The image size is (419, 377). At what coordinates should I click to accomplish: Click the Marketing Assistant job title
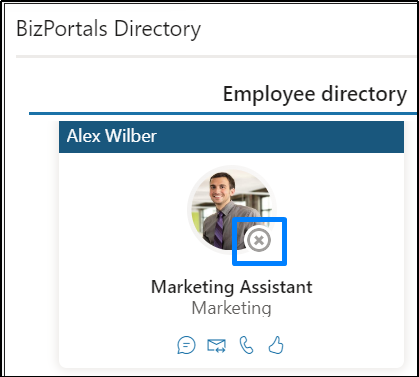[232, 287]
